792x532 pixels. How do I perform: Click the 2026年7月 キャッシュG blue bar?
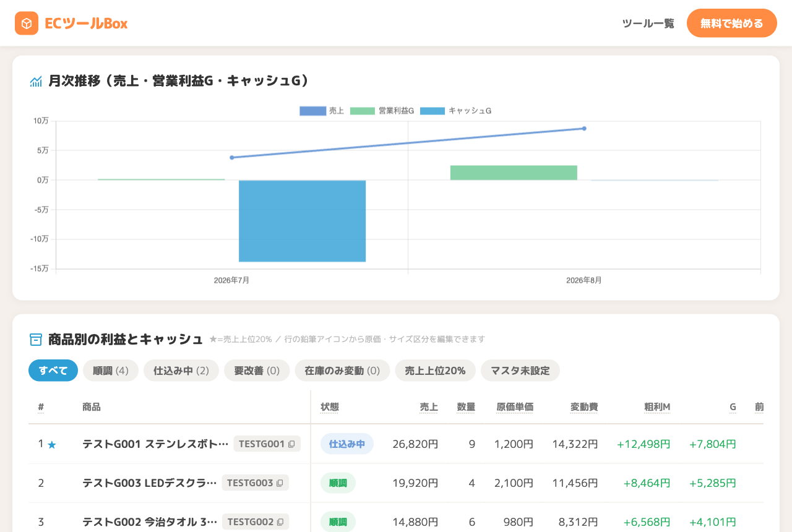pyautogui.click(x=303, y=221)
